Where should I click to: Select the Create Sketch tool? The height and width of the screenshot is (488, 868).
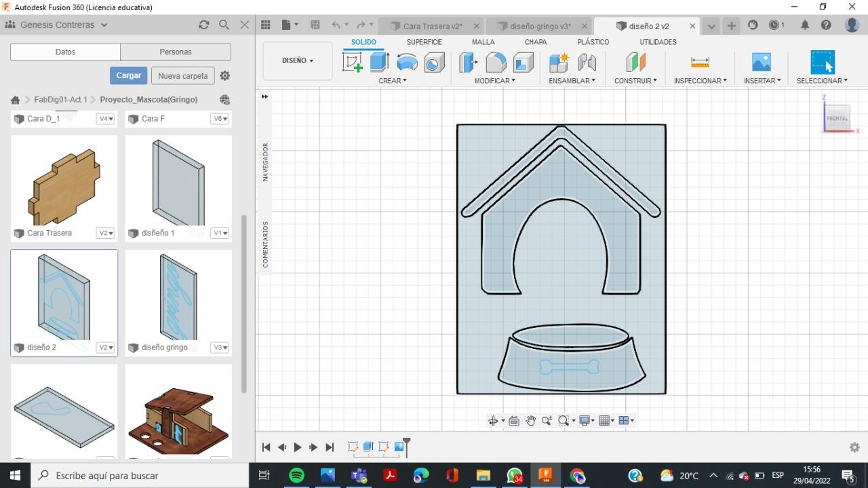353,62
